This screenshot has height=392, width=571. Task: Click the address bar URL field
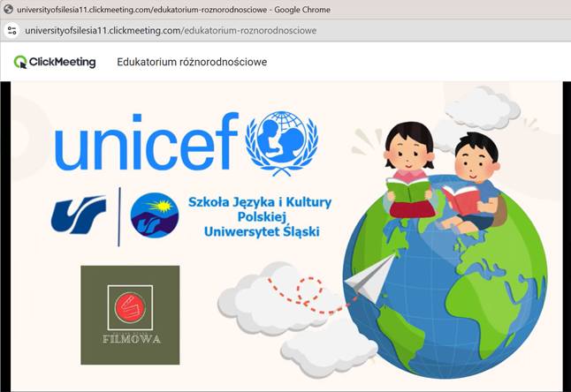[x=171, y=30]
